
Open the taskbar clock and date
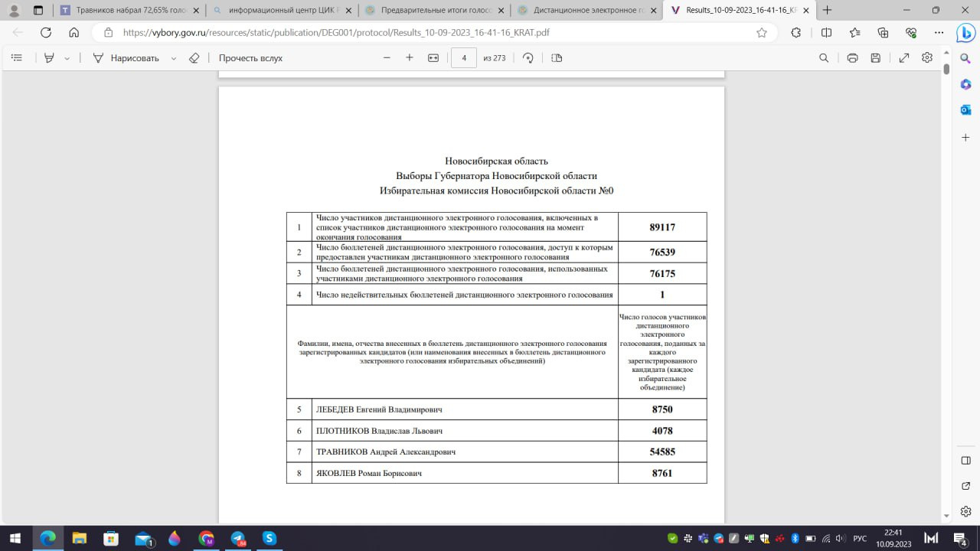point(893,538)
